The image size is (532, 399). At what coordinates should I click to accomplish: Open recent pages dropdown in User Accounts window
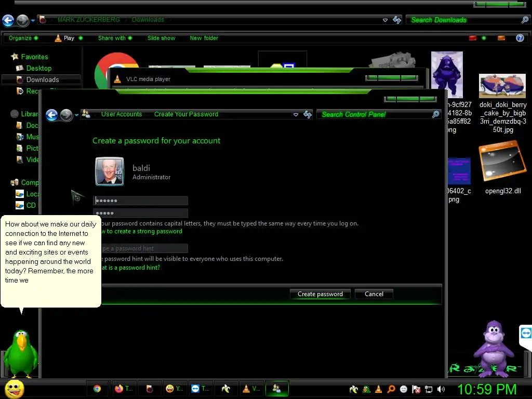click(x=77, y=115)
